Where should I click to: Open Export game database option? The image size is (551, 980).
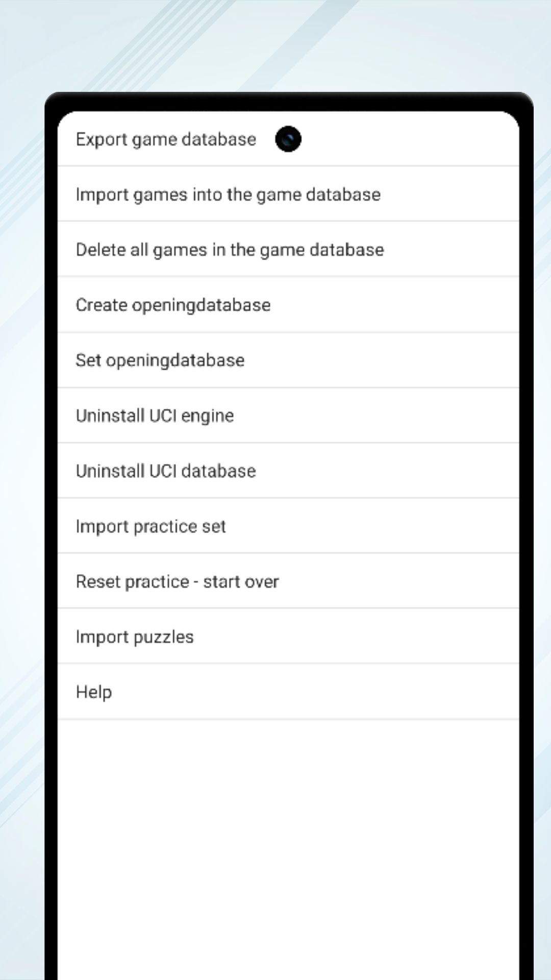click(166, 139)
